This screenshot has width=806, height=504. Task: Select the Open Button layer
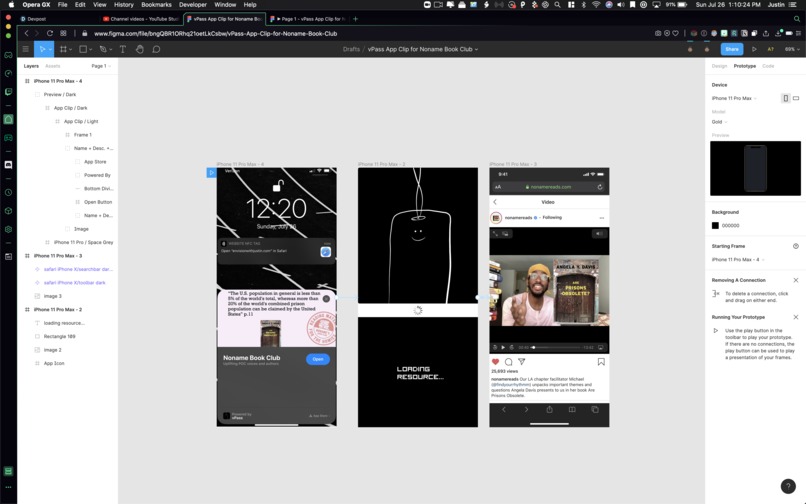pyautogui.click(x=98, y=202)
